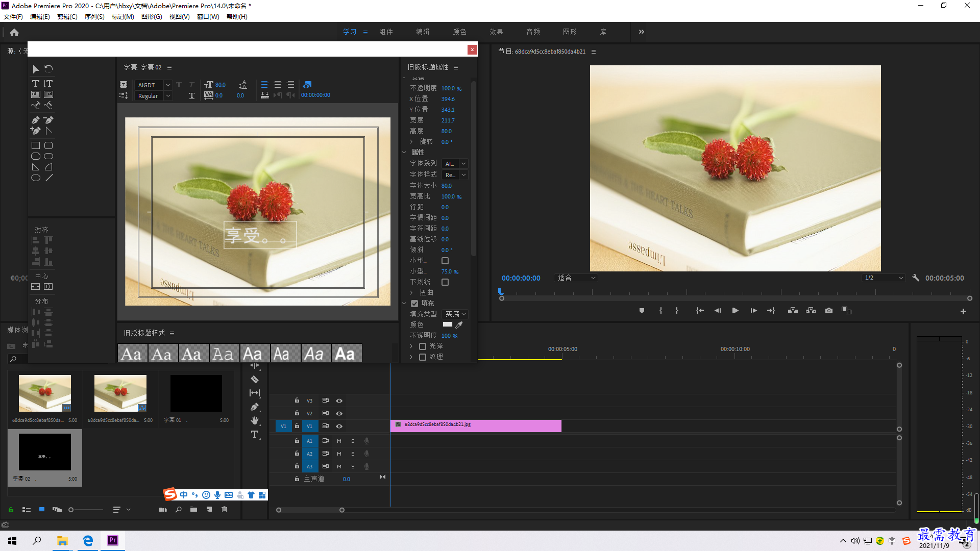Toggle track V1 output eye icon

(339, 427)
